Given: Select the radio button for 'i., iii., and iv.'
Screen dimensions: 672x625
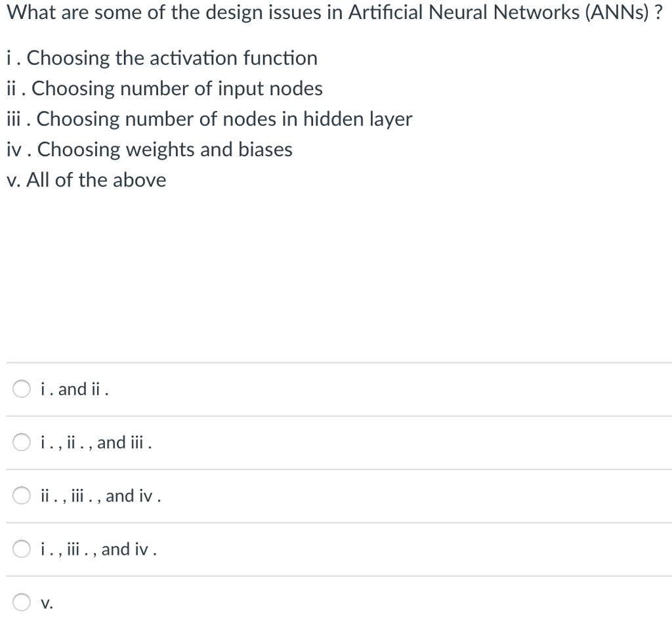Looking at the screenshot, I should coord(20,550).
